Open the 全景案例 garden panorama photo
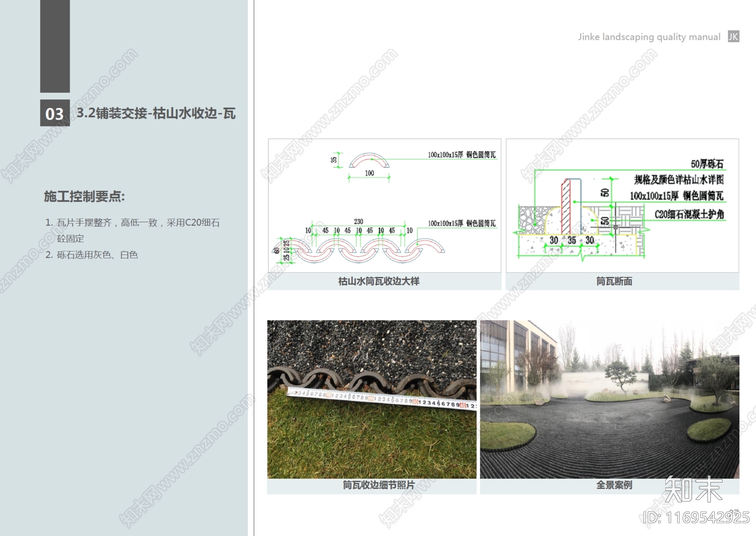The height and width of the screenshot is (536, 756). pos(610,399)
